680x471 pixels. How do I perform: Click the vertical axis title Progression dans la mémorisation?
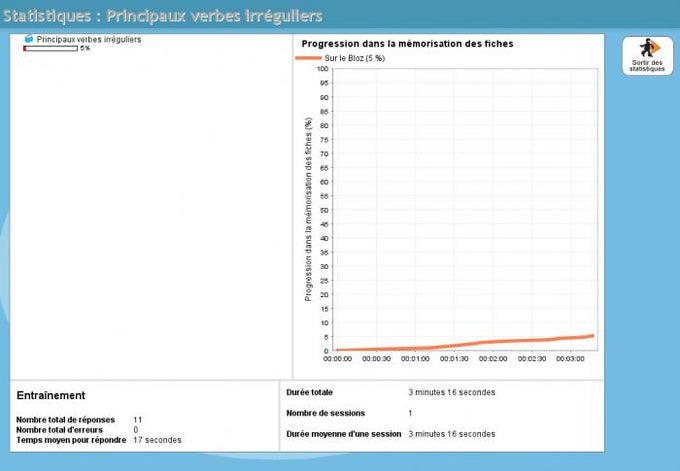pyautogui.click(x=308, y=209)
